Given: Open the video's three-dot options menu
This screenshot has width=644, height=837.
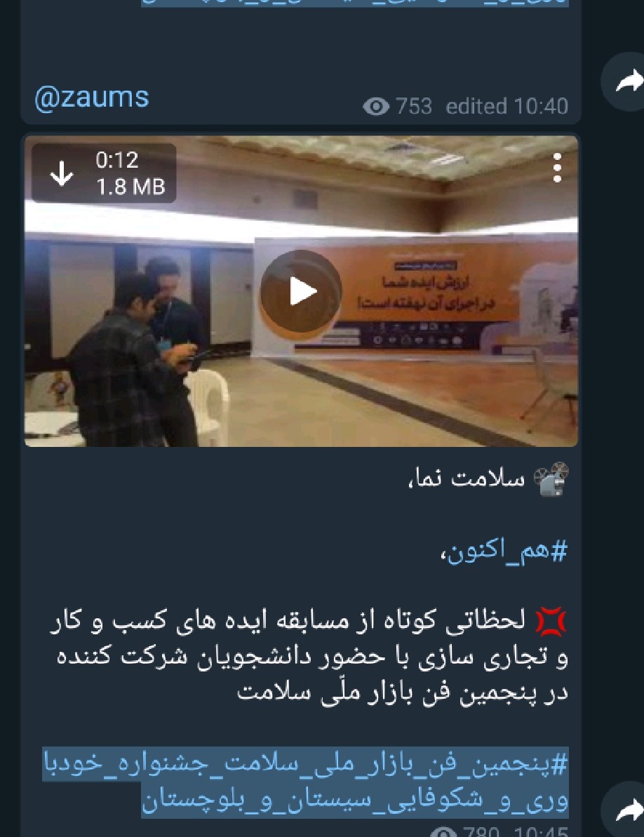Looking at the screenshot, I should tap(557, 168).
